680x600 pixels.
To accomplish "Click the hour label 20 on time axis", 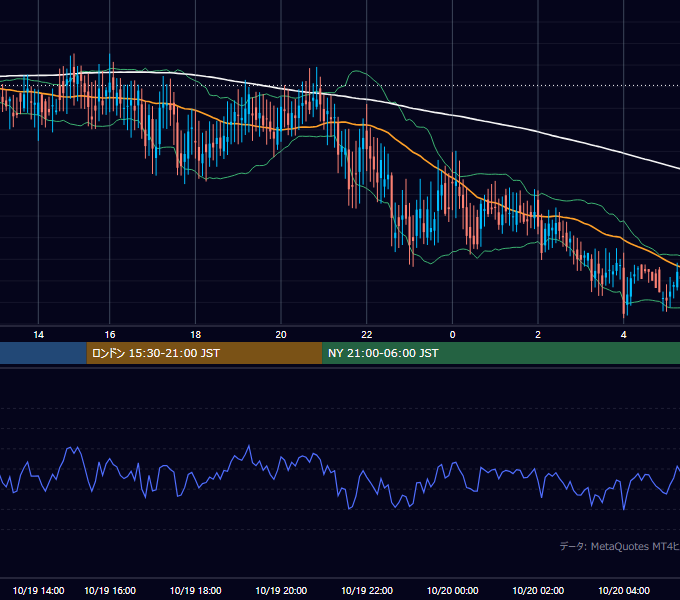I will [281, 335].
